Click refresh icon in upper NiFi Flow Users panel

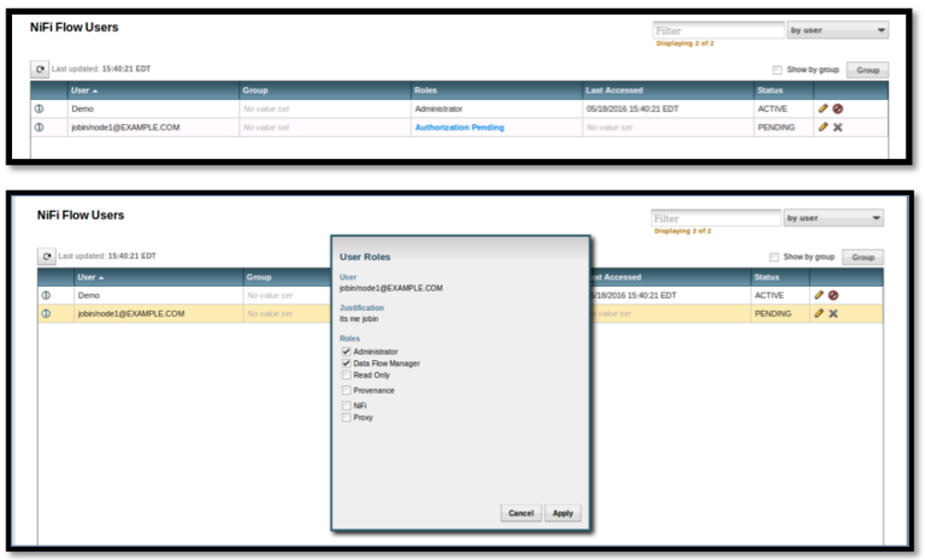point(40,69)
